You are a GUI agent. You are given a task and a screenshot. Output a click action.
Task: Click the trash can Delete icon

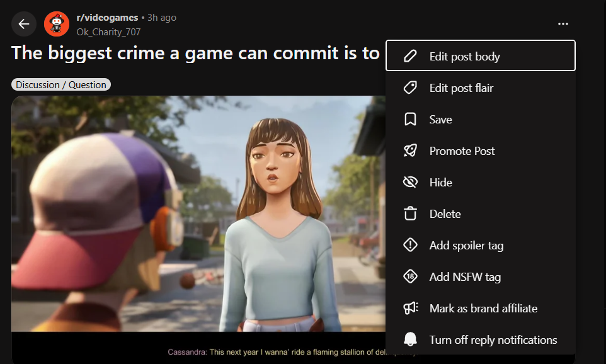410,213
